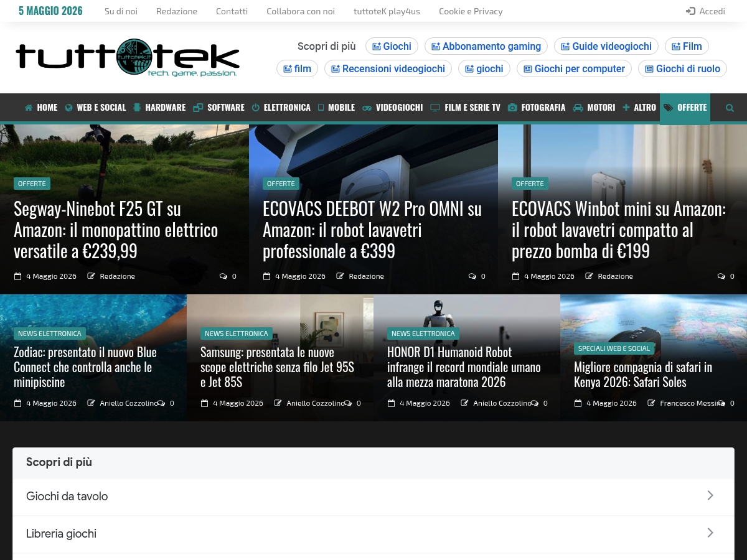
Task: Click comment bubble icon on Segway-Ninebot article
Action: point(223,276)
